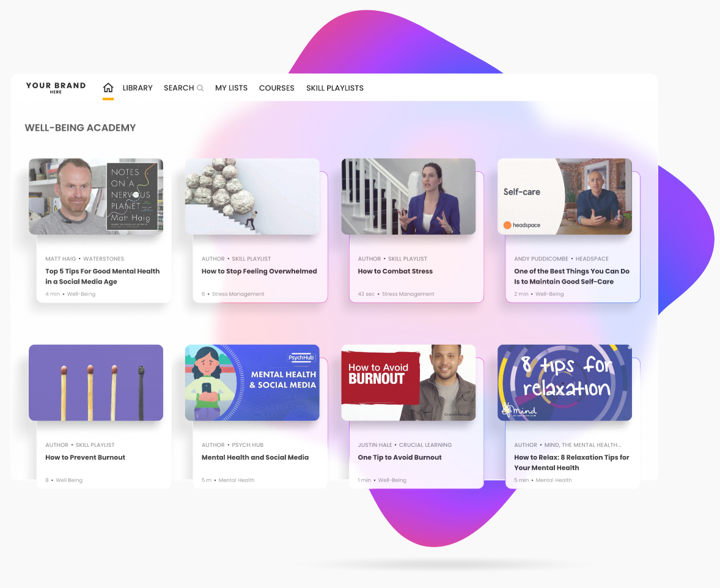720x588 pixels.
Task: Click Mental Health and Social Media title
Action: [x=255, y=457]
